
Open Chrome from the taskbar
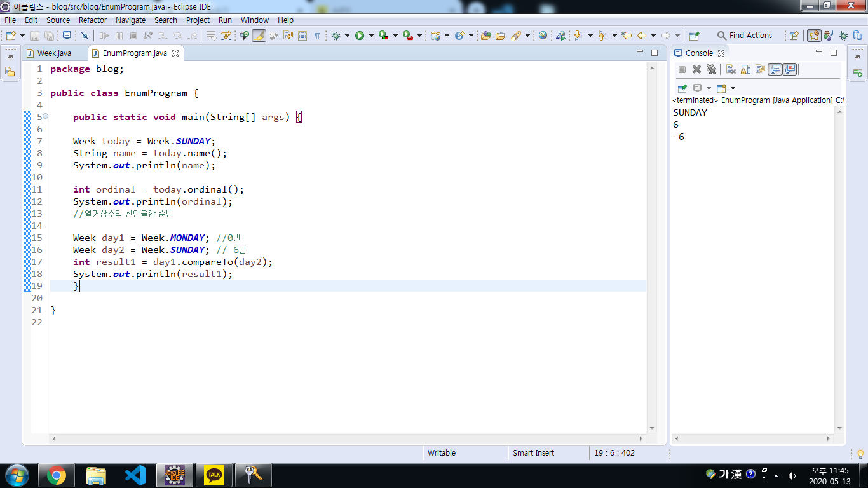tap(57, 475)
